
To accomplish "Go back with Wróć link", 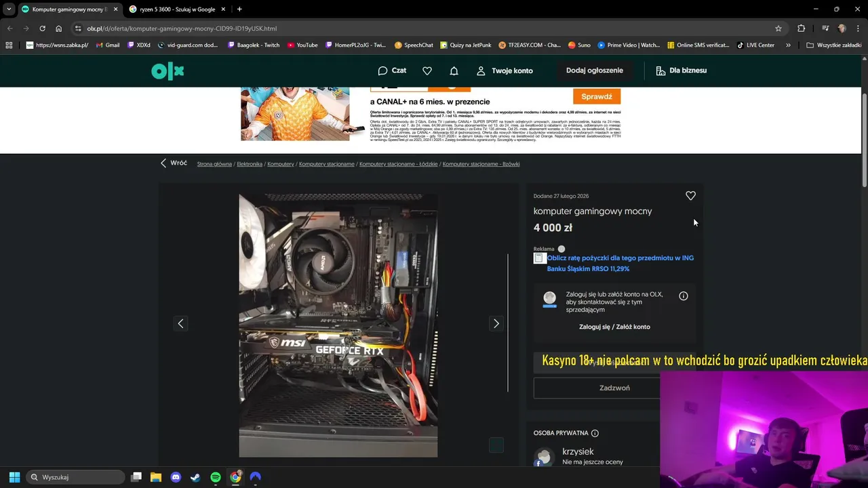I will coord(174,163).
